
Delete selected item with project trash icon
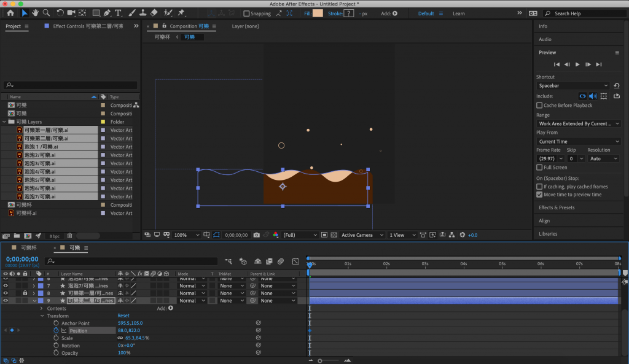point(69,235)
